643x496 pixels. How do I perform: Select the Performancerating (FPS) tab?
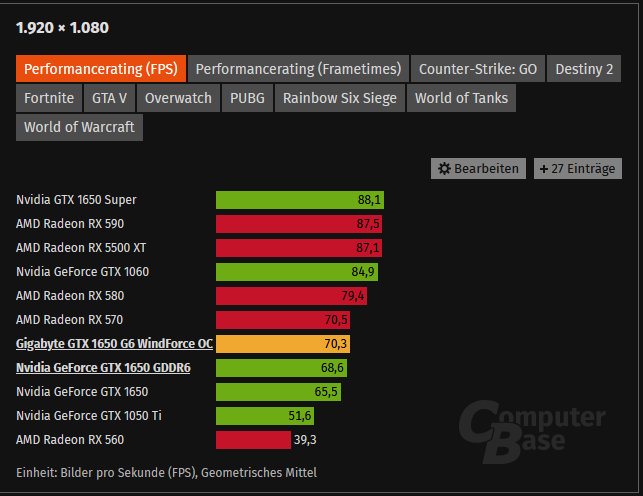[101, 68]
